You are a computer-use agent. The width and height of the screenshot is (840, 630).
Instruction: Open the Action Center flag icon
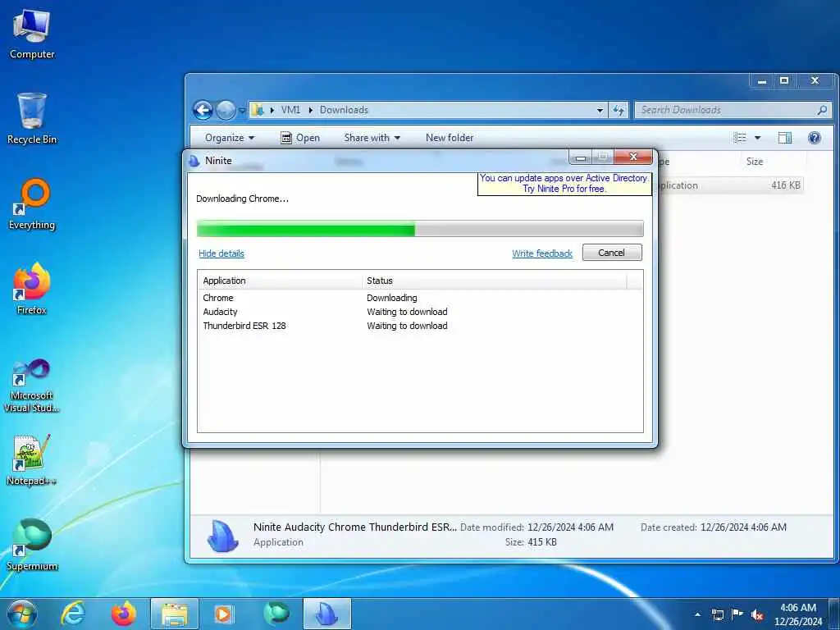click(737, 614)
